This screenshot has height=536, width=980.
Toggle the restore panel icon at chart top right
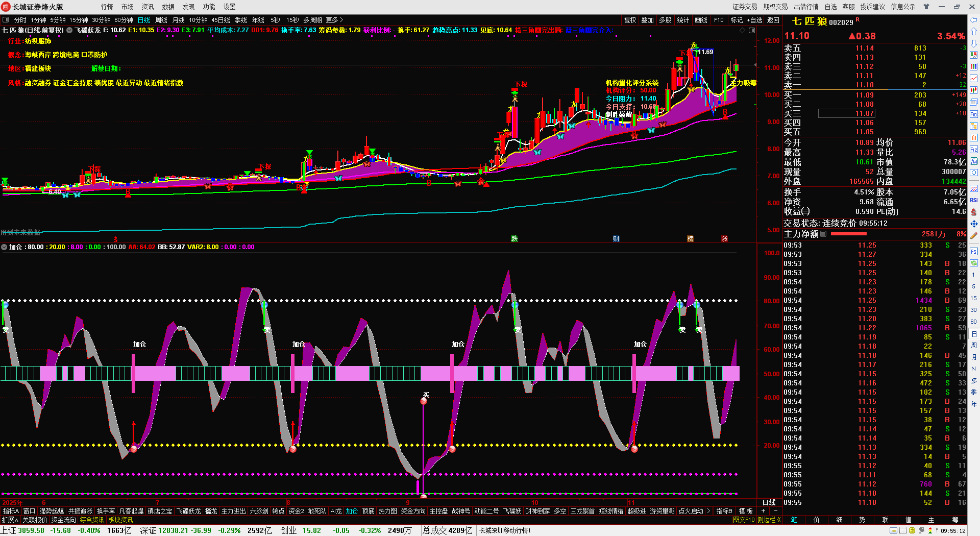point(751,31)
